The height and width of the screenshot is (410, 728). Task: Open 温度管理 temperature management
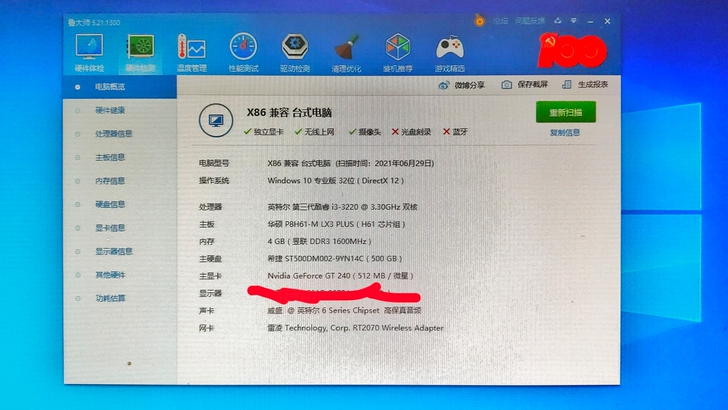pos(191,52)
